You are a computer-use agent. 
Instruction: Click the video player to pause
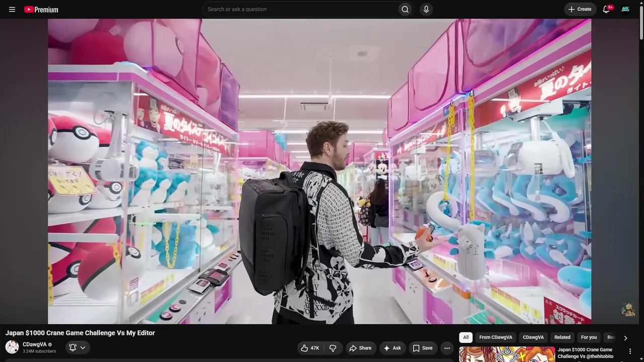319,171
